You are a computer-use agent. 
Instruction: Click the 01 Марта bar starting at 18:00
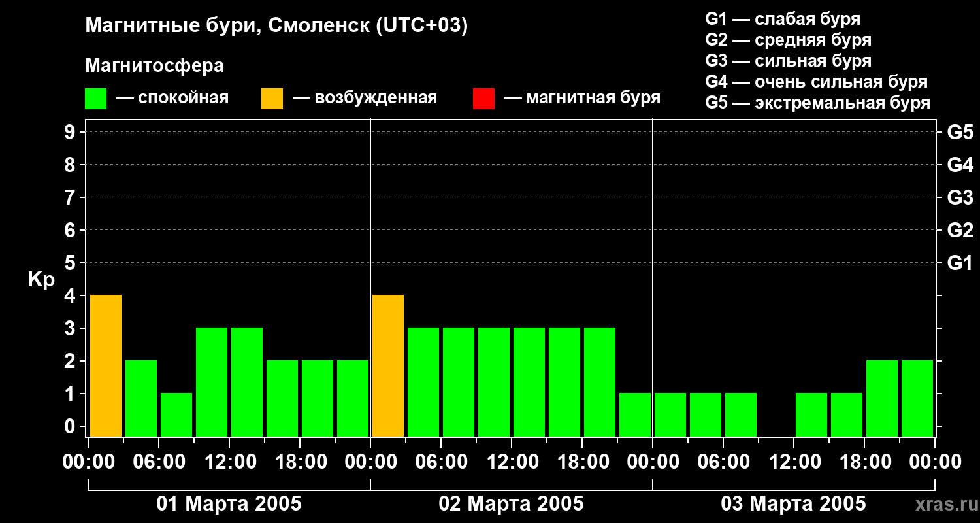318,399
